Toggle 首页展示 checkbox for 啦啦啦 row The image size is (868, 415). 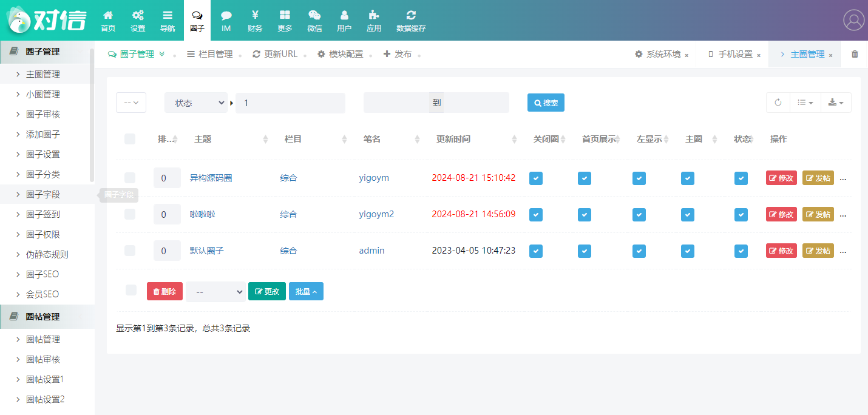click(x=584, y=214)
